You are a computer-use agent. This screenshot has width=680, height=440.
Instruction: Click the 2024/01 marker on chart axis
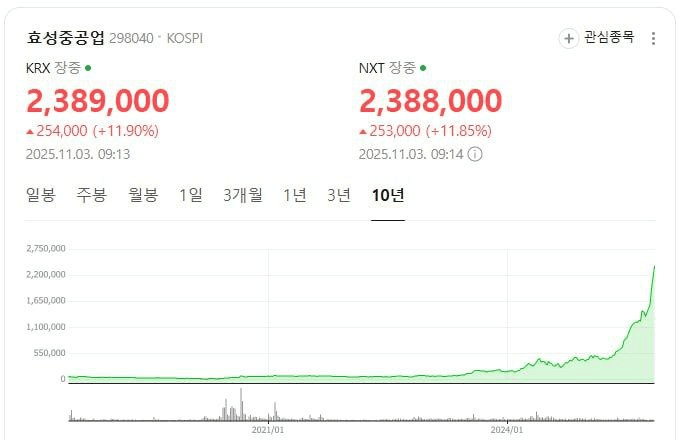[x=508, y=431]
